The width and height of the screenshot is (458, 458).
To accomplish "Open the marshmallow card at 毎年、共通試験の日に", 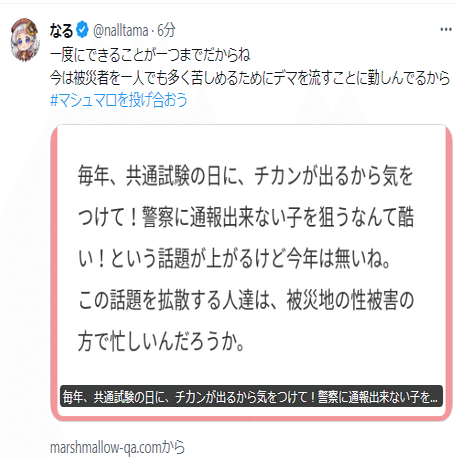I will (x=252, y=272).
